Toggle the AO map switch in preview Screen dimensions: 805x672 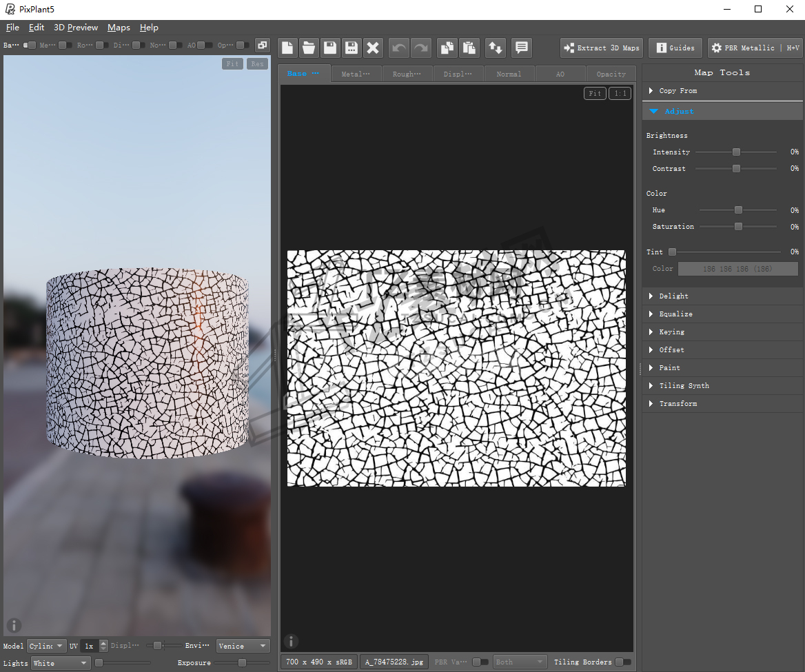coord(205,45)
